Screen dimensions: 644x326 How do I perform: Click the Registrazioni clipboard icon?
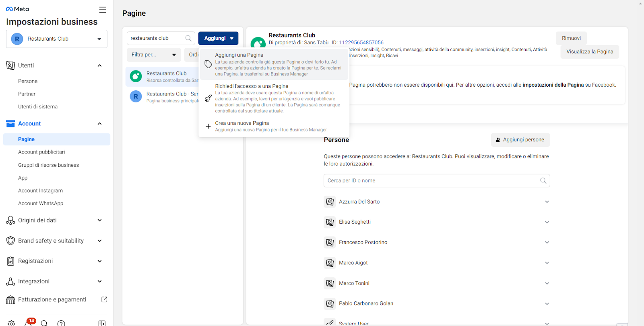point(10,261)
